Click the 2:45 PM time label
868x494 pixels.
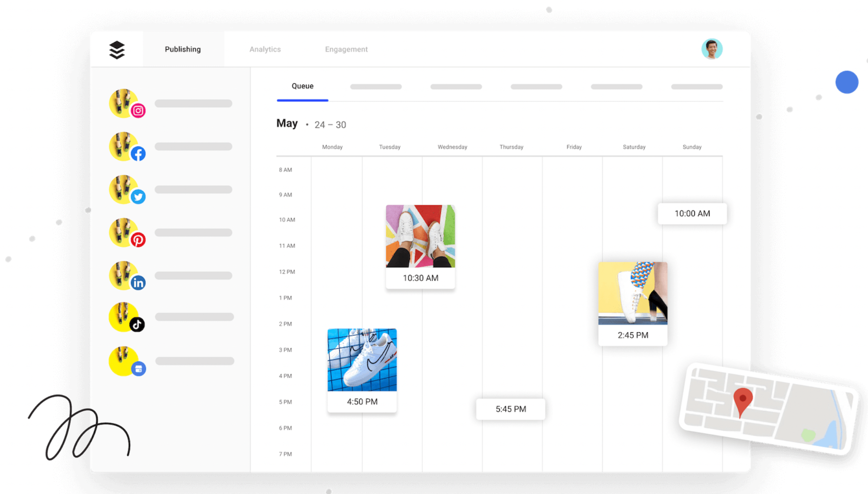(633, 335)
